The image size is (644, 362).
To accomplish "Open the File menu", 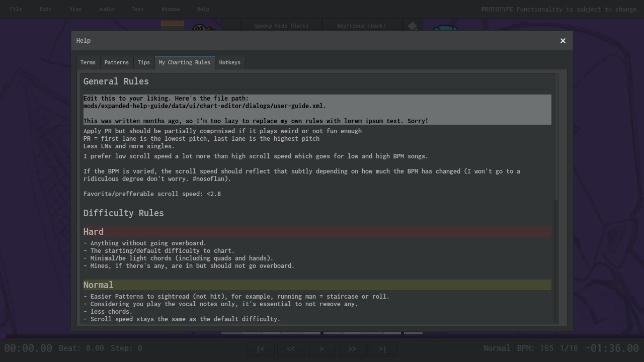I will 16,9.
